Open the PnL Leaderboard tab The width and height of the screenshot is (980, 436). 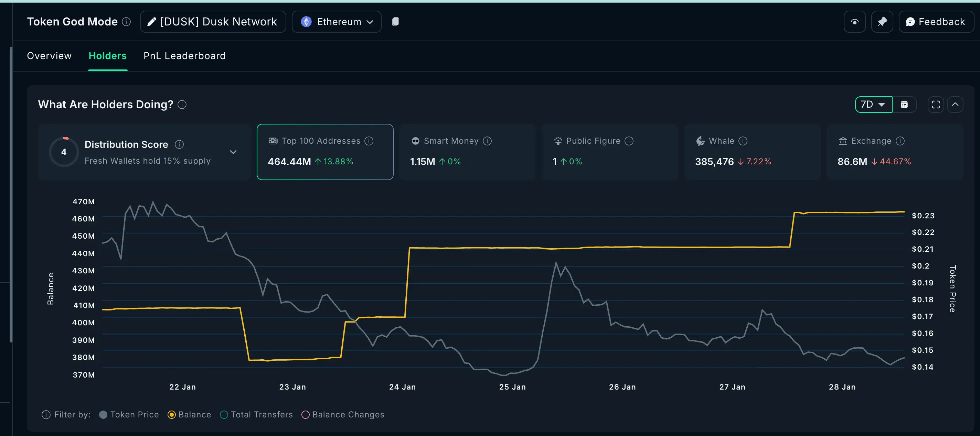coord(184,56)
